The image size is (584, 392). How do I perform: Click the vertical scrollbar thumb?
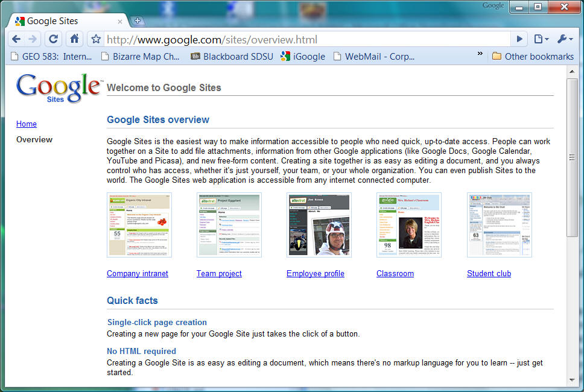click(x=572, y=157)
